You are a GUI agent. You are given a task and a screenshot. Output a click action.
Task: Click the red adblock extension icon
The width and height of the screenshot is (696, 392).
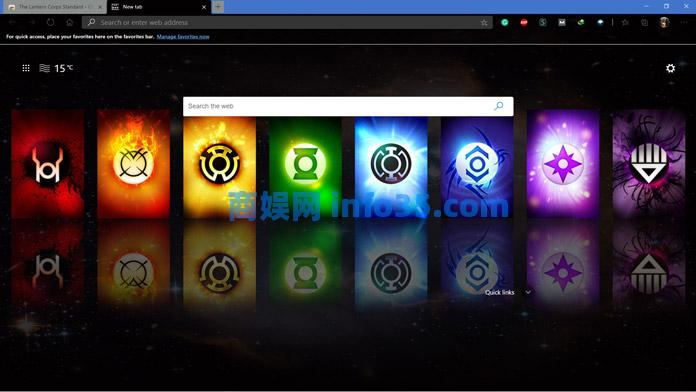(x=524, y=22)
